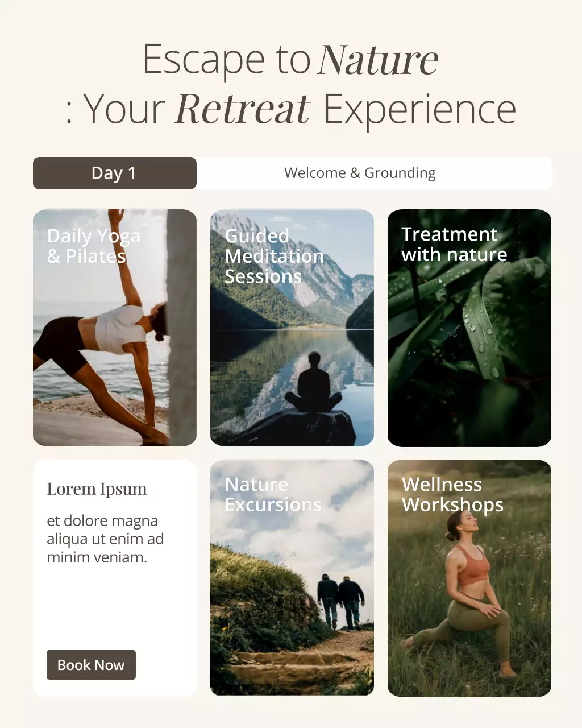Click the two hikers on the trail
582x728 pixels.
340,602
